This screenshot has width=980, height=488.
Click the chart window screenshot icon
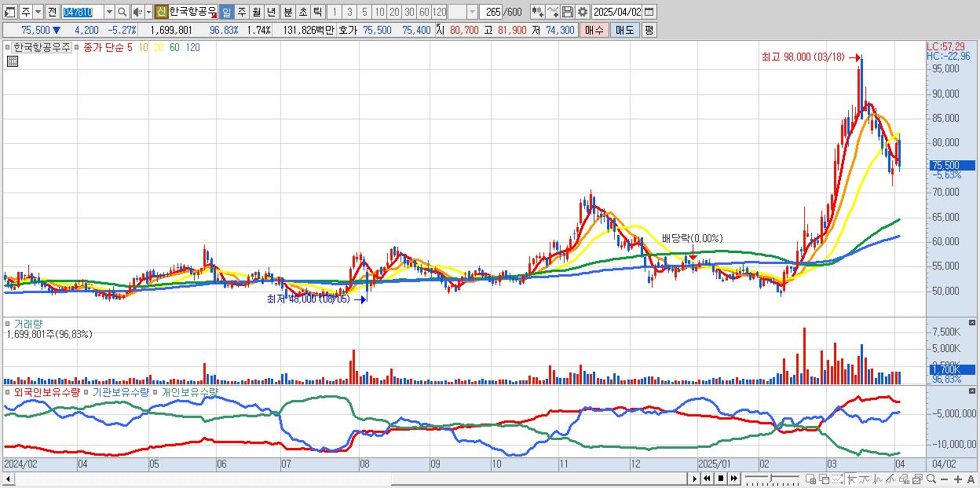tap(917, 479)
